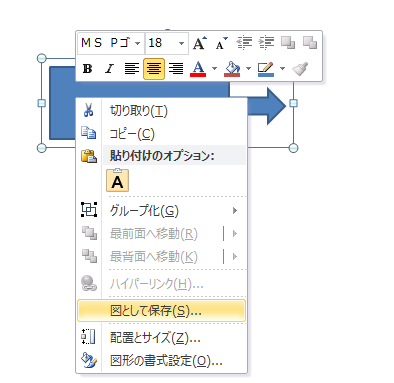Click the bottom-left corner sizing handle
This screenshot has height=383, width=394.
point(41,148)
